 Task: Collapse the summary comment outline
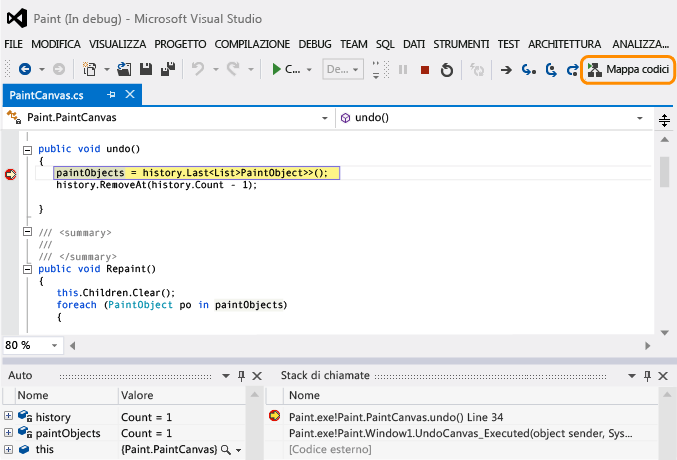27,232
